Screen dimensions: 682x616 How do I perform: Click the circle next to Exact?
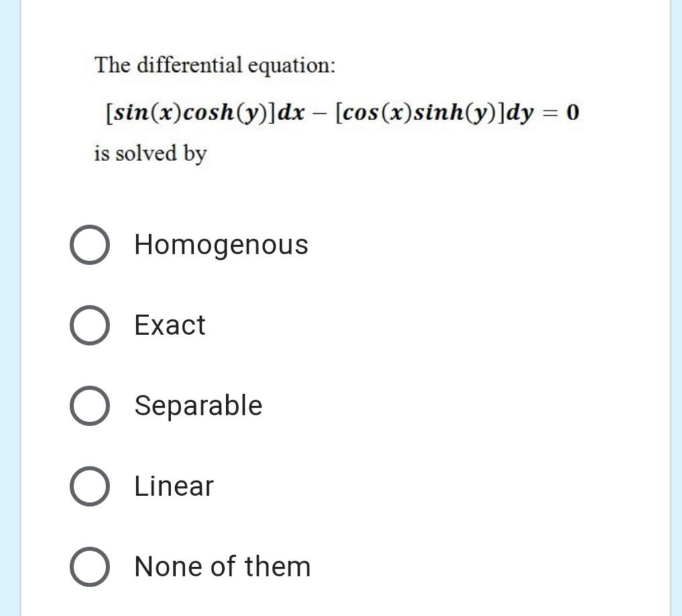(x=90, y=325)
